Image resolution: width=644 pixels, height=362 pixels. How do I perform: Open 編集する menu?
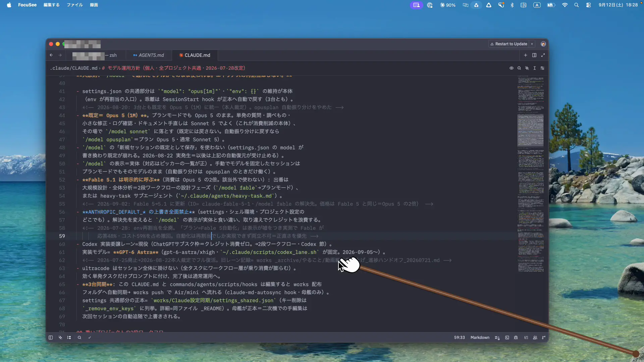coord(52,5)
